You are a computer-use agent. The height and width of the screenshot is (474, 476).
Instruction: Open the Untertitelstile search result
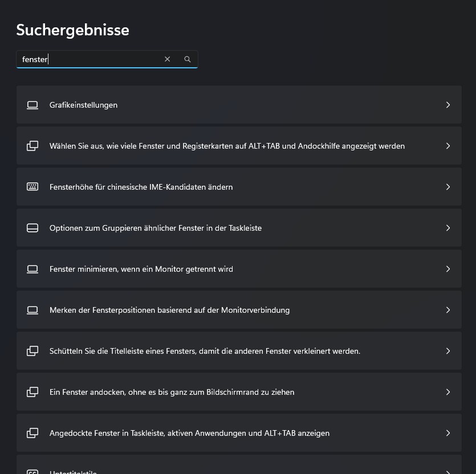pyautogui.click(x=73, y=471)
